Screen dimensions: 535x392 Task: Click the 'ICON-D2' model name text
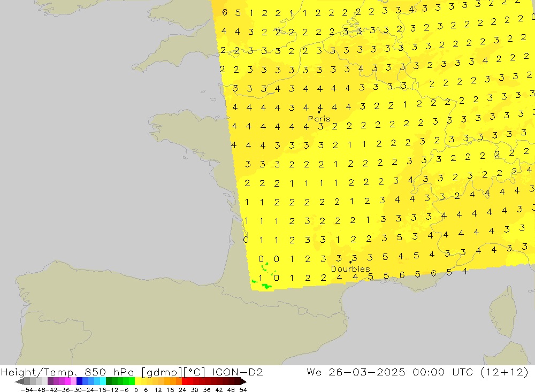click(238, 372)
